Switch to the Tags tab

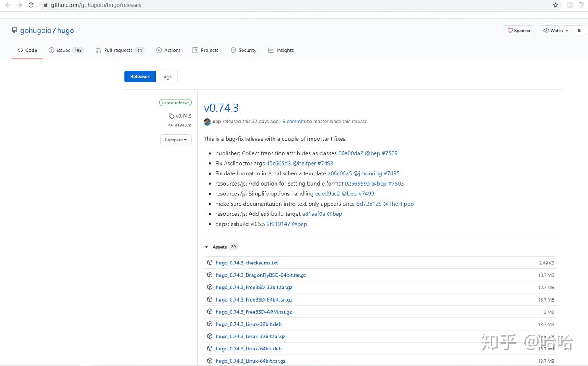167,77
